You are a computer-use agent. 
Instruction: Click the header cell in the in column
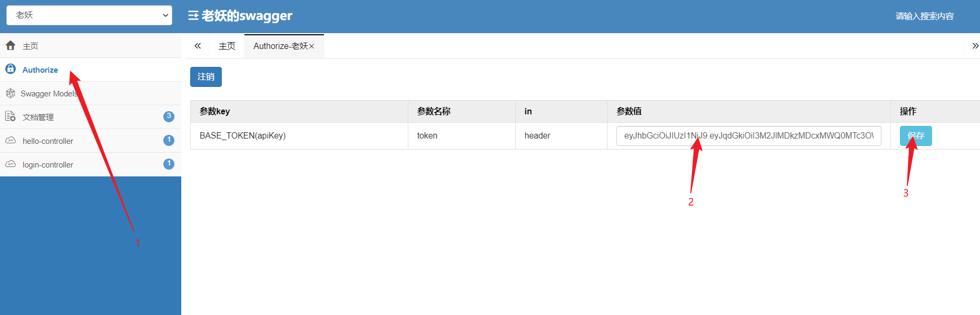point(561,136)
